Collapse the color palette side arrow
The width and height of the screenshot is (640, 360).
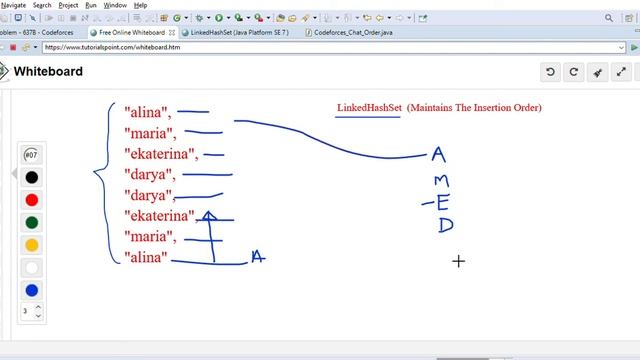click(14, 173)
